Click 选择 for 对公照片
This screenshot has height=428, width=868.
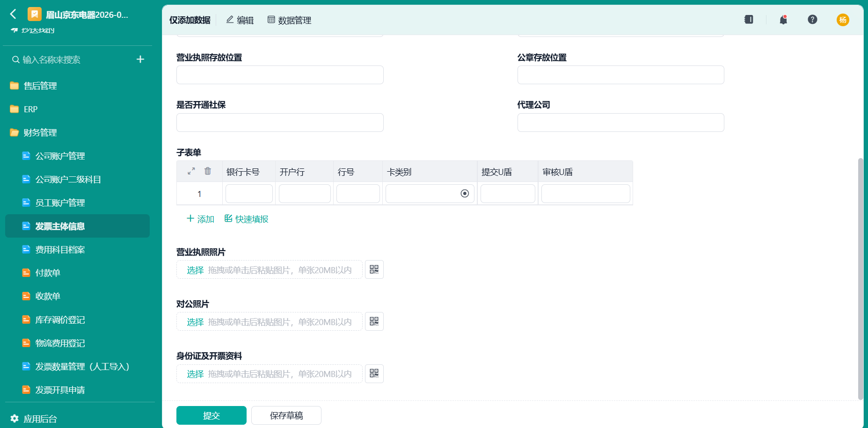pos(195,322)
